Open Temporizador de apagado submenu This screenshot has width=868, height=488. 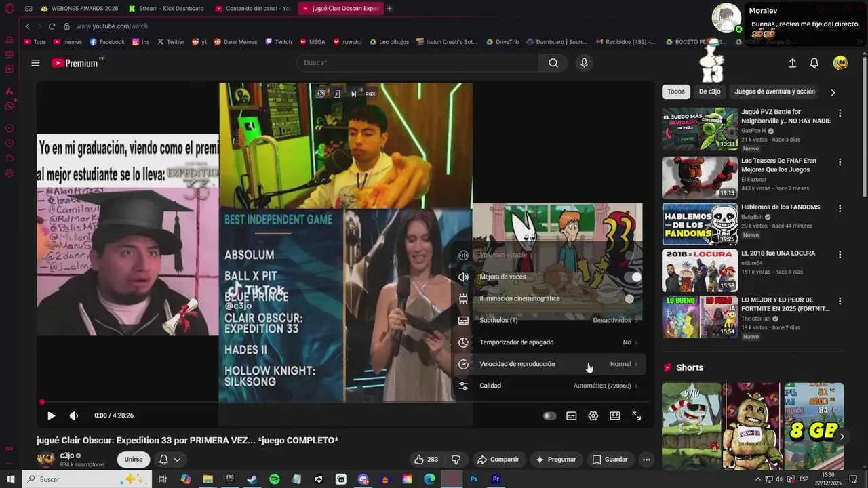click(549, 342)
